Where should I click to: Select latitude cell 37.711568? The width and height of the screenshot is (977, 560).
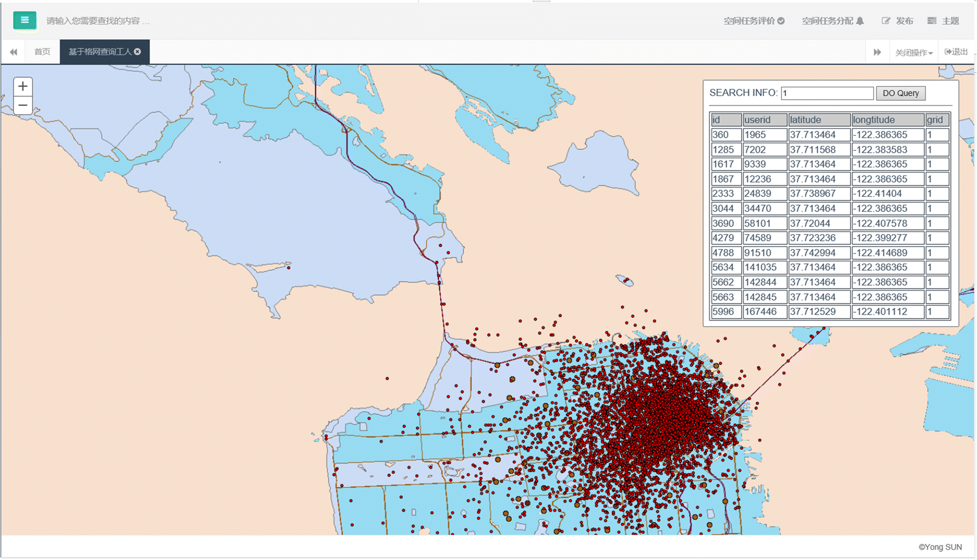click(819, 150)
